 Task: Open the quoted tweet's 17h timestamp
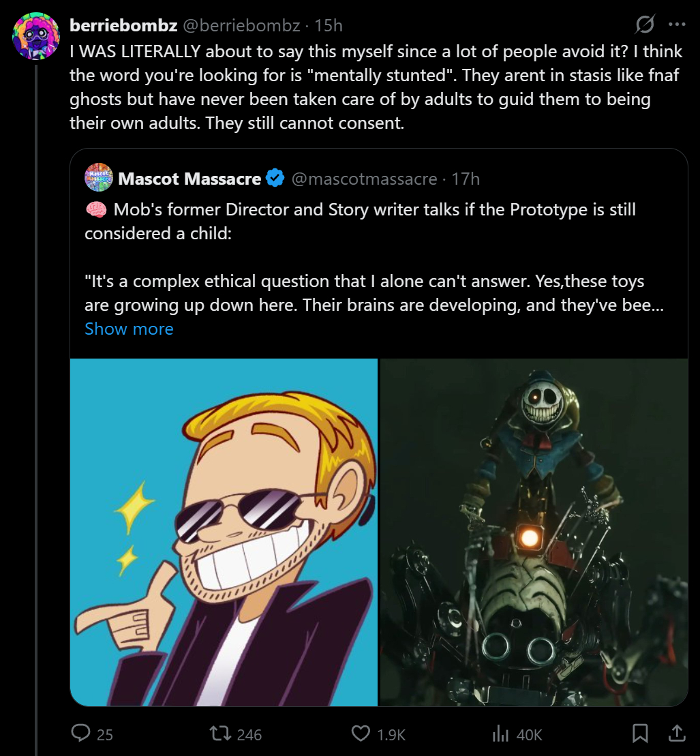click(466, 179)
